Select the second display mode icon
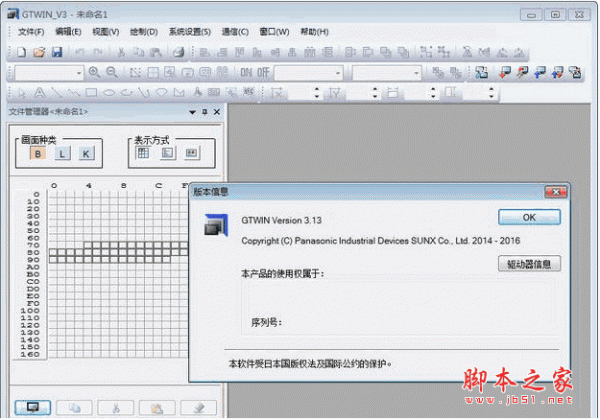600x420 pixels. tap(167, 153)
